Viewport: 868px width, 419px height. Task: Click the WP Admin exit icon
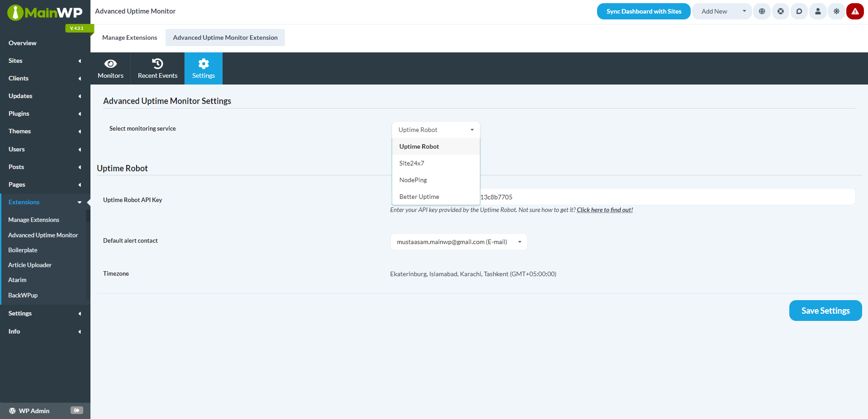(x=77, y=410)
